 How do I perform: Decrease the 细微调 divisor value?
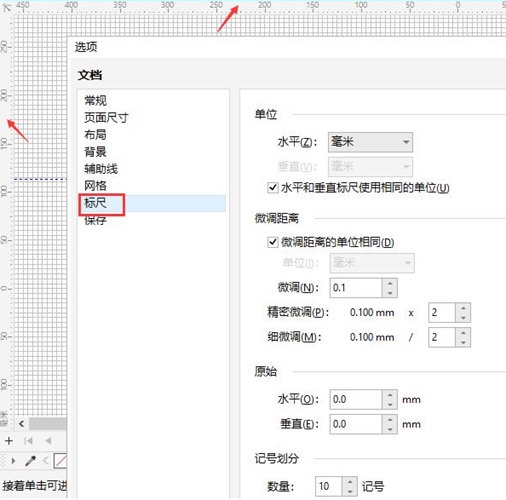pyautogui.click(x=463, y=342)
